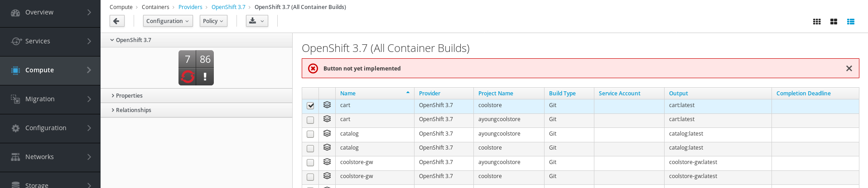
Task: Click the 7 count quadrant
Action: click(x=188, y=59)
